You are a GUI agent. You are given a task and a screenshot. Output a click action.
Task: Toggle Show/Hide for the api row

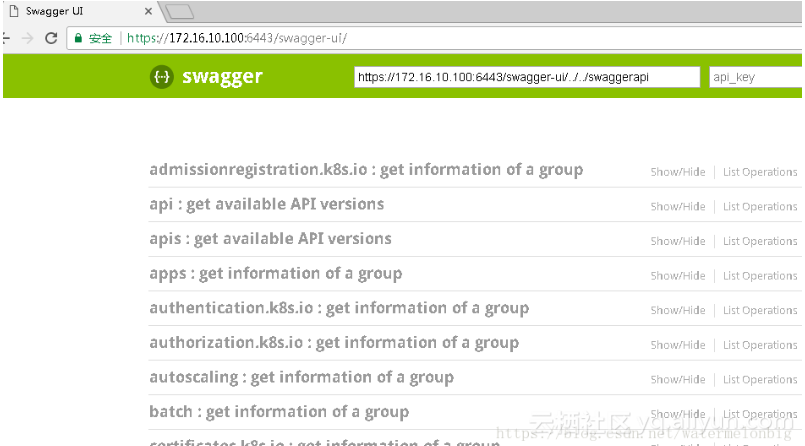[x=678, y=206]
